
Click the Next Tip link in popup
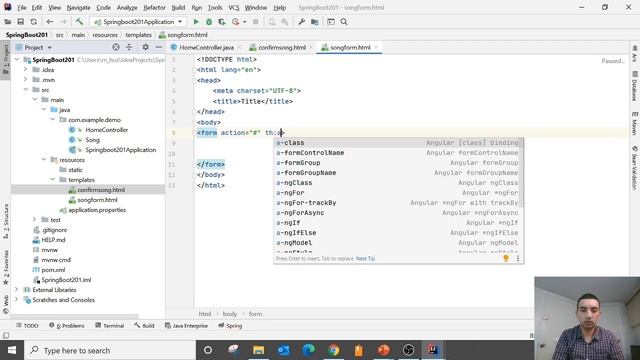click(365, 258)
